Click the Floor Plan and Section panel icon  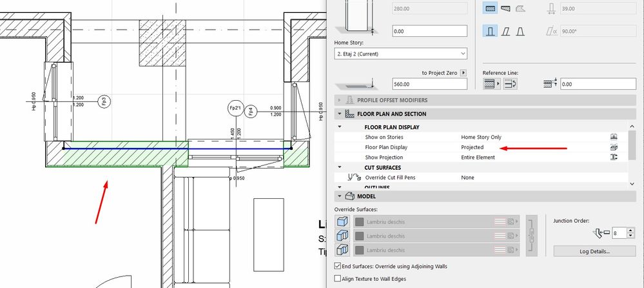click(x=349, y=114)
